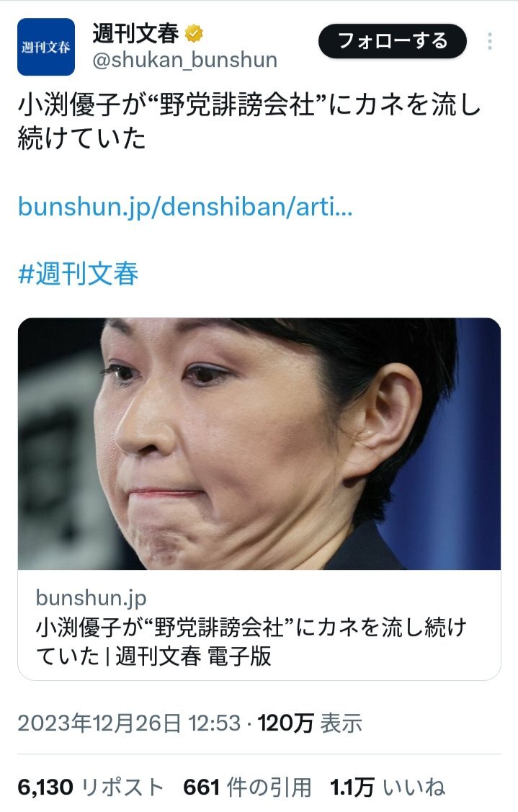
Task: View the 1.1万 いいね likes list
Action: tap(388, 788)
